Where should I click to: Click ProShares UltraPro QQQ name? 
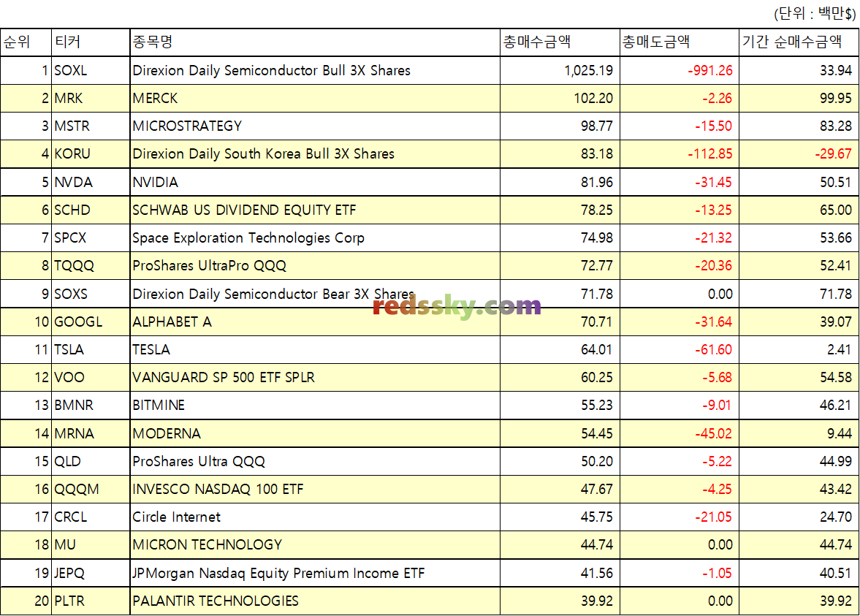(210, 266)
